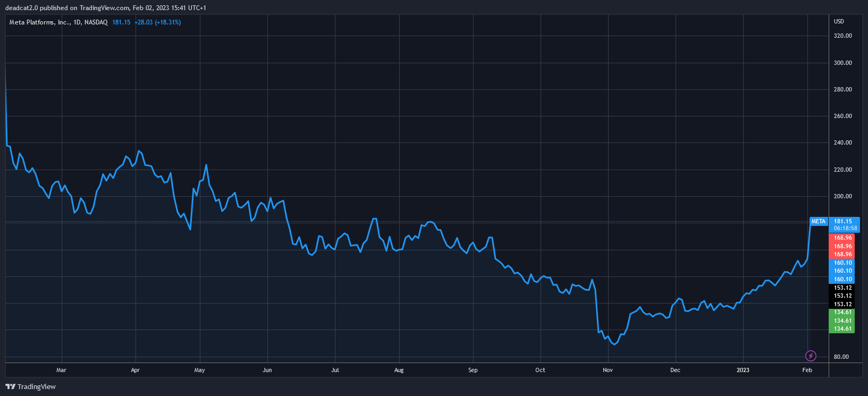
Task: Click the Jul label on time axis
Action: tap(335, 370)
